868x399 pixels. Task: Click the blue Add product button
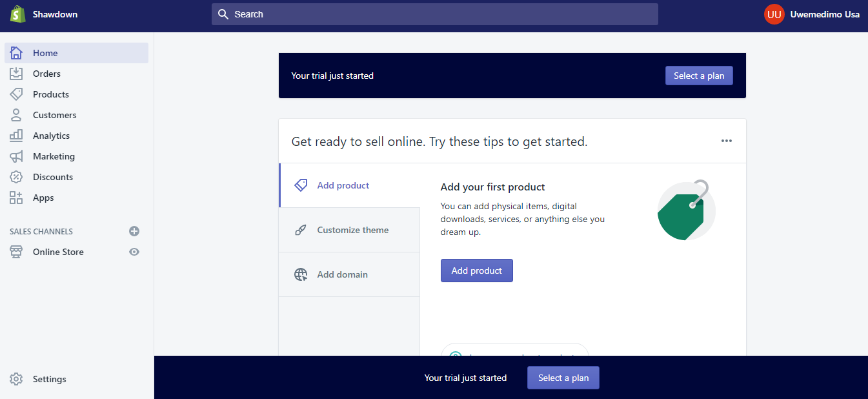(x=477, y=271)
